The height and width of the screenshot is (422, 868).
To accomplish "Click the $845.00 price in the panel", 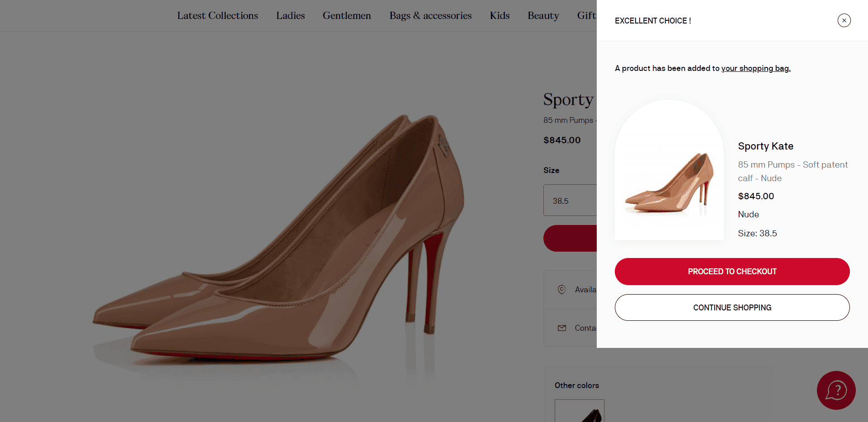I will [756, 196].
